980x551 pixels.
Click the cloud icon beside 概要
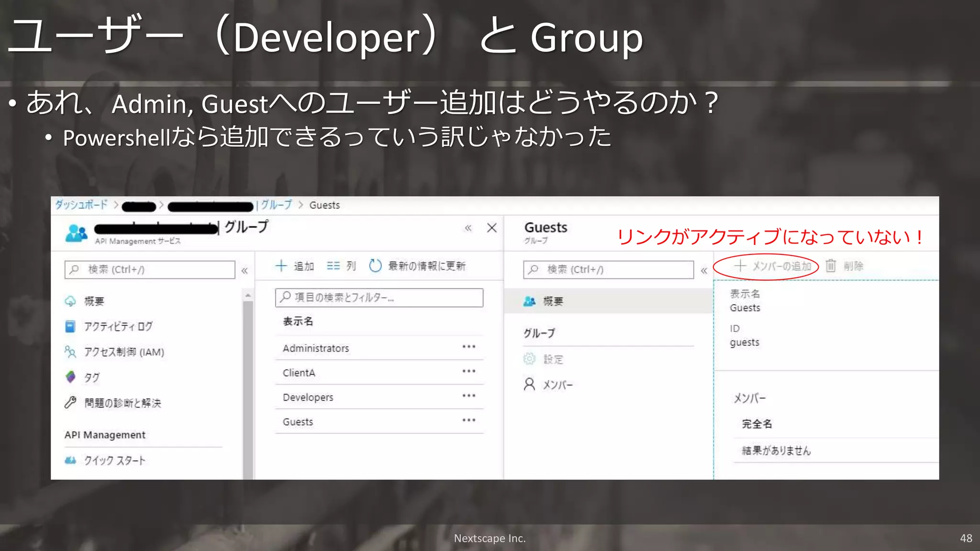[70, 301]
